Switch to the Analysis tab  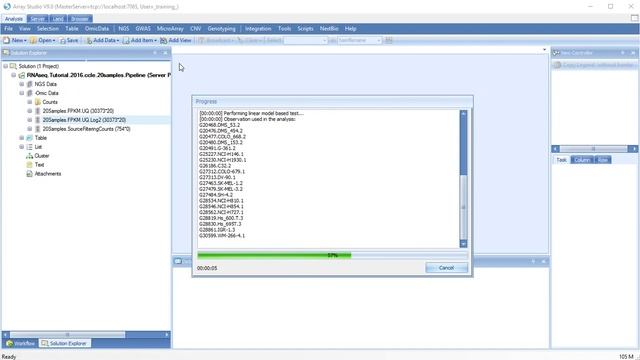13,19
